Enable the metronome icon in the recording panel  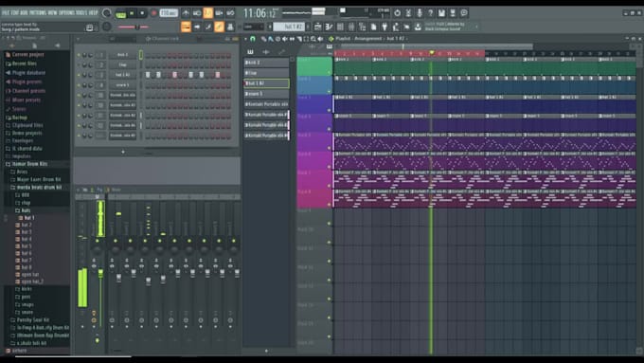(186, 13)
